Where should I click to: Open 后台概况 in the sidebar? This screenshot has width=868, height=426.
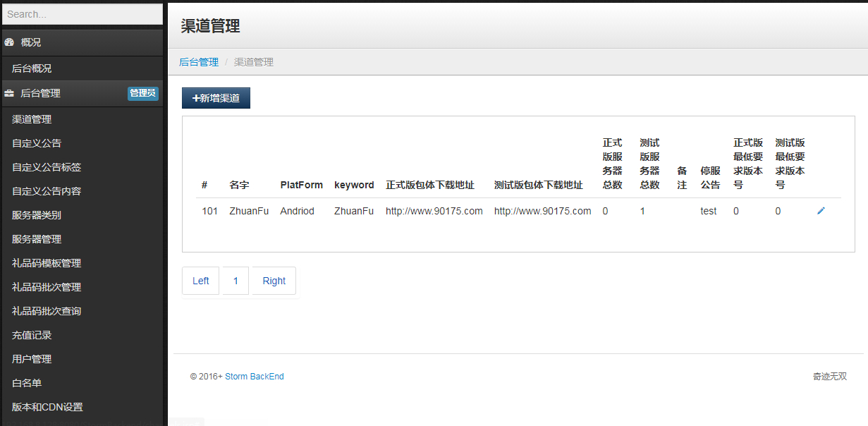(32, 68)
